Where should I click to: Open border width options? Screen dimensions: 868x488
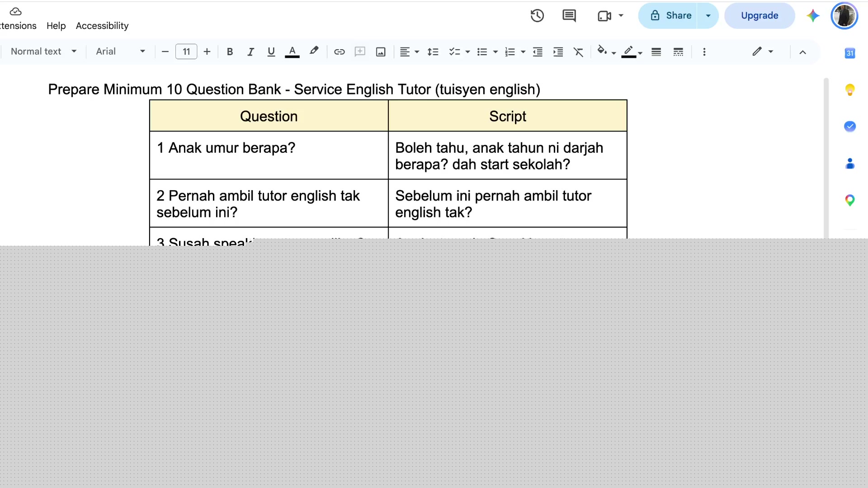656,52
